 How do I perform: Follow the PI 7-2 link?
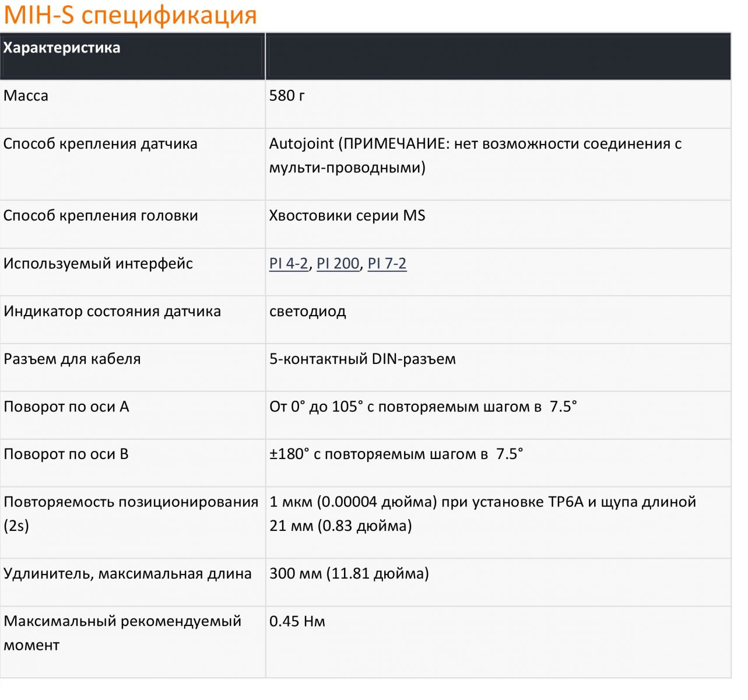point(387,264)
